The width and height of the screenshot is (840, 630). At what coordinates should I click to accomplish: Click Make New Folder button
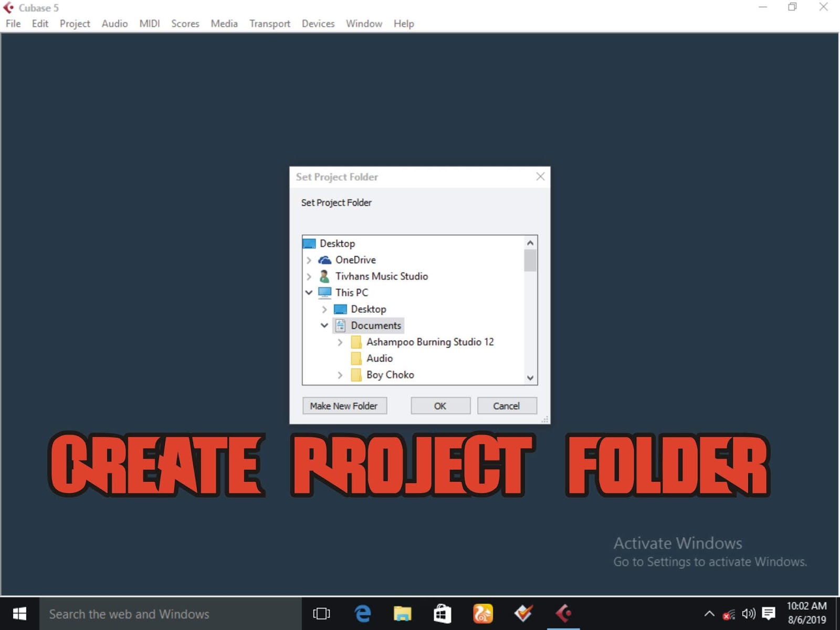coord(344,406)
